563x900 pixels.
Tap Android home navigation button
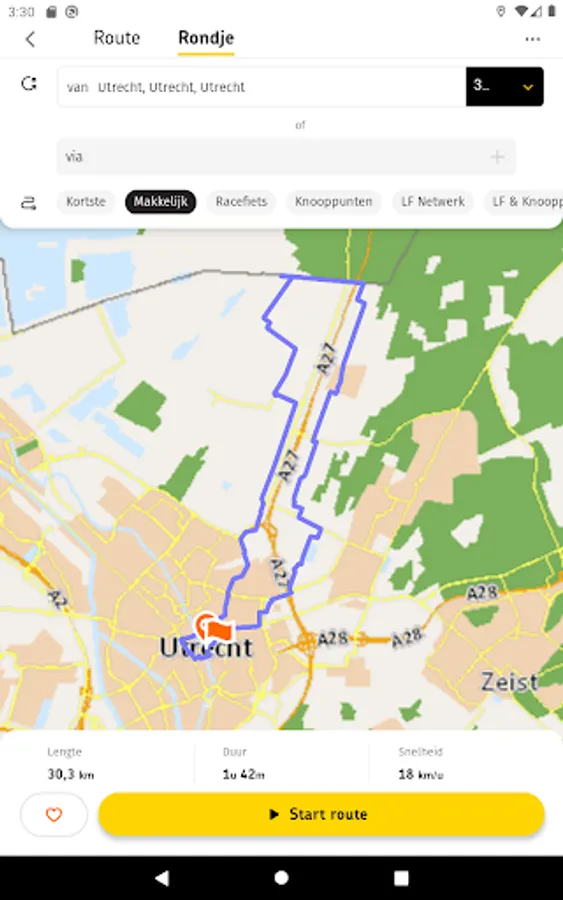[x=281, y=878]
